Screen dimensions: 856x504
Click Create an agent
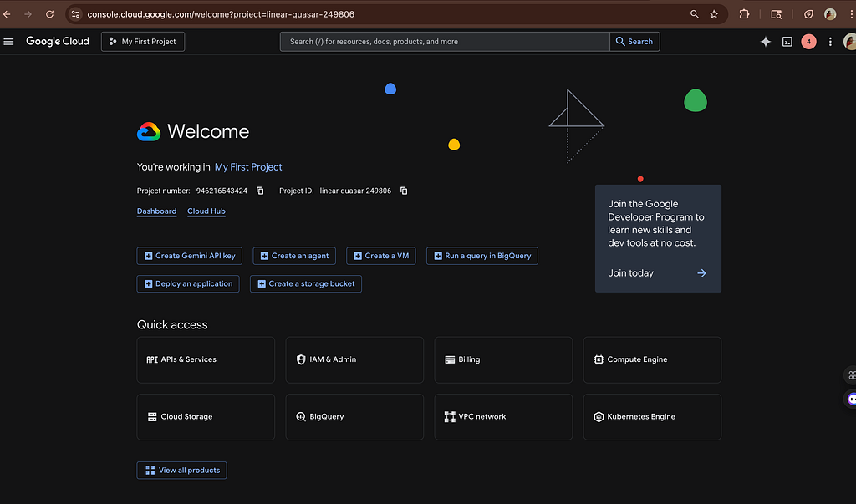(x=294, y=256)
